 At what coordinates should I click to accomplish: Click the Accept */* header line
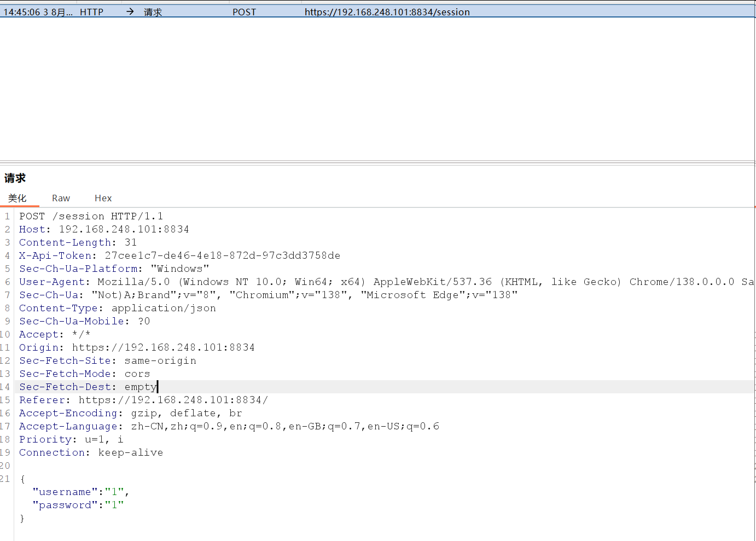[x=55, y=334]
